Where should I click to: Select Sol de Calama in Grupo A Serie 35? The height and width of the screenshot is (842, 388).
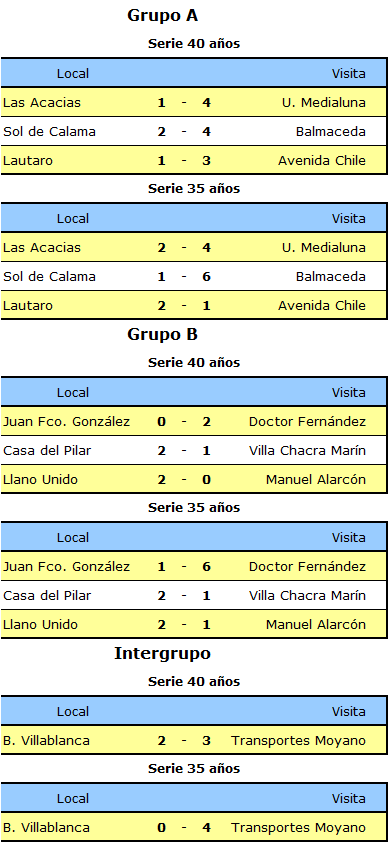point(49,276)
